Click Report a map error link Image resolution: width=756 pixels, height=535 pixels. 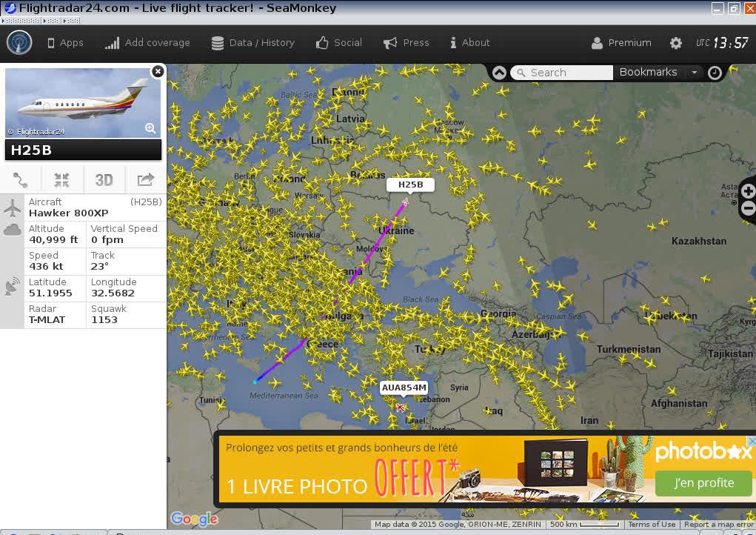(718, 525)
